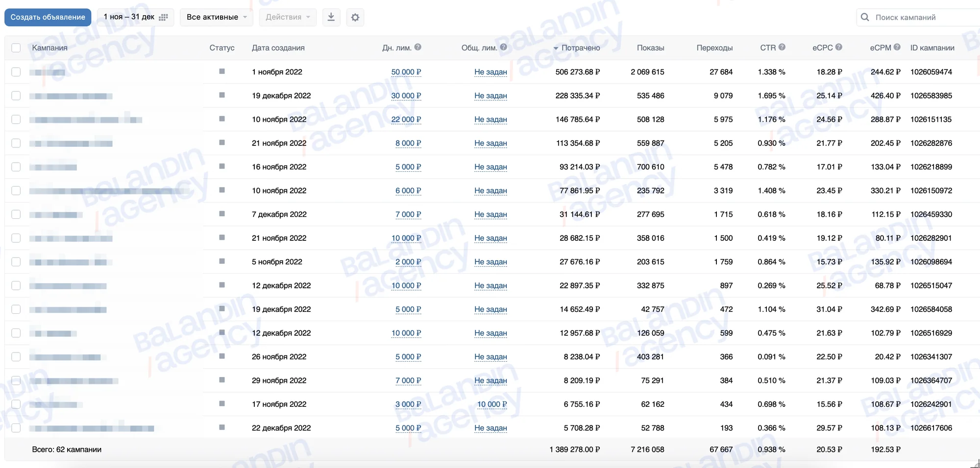
Task: Check the campaign created 1 ноября 2022
Action: coord(16,72)
